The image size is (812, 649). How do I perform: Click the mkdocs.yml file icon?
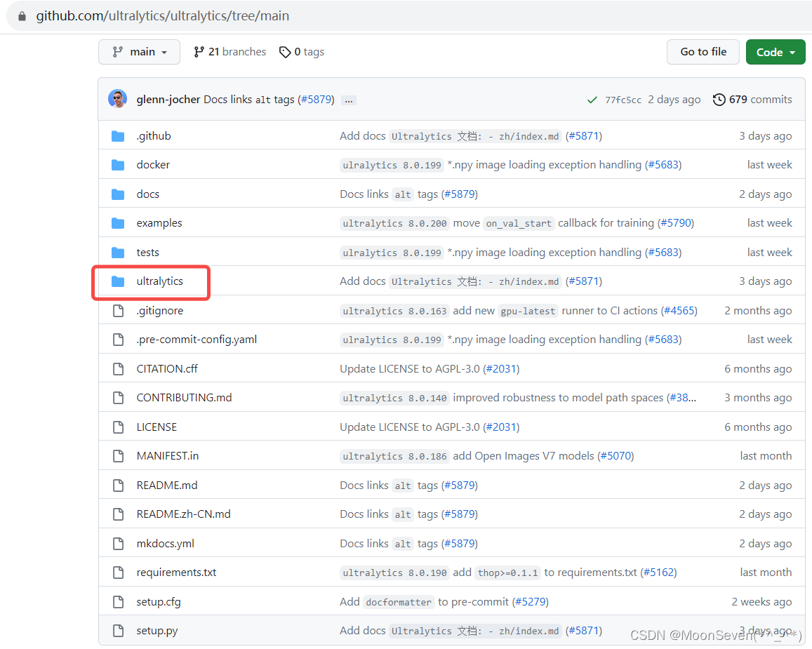pyautogui.click(x=118, y=544)
